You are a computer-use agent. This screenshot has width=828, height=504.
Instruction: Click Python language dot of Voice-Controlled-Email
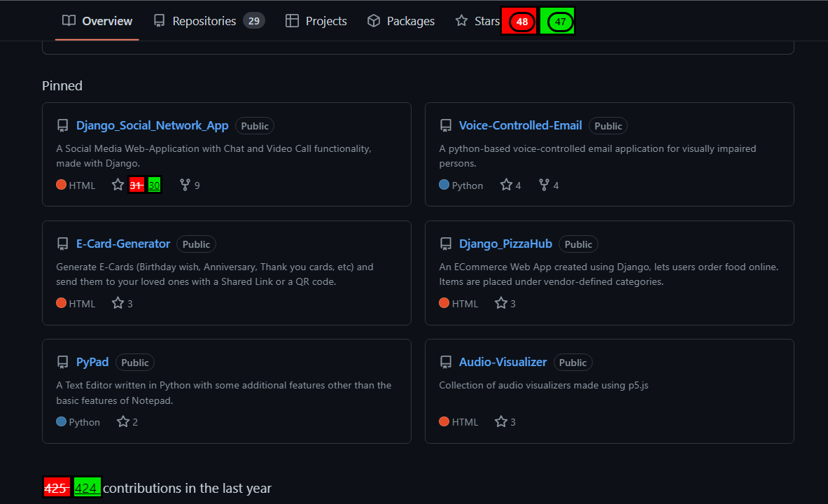click(444, 185)
